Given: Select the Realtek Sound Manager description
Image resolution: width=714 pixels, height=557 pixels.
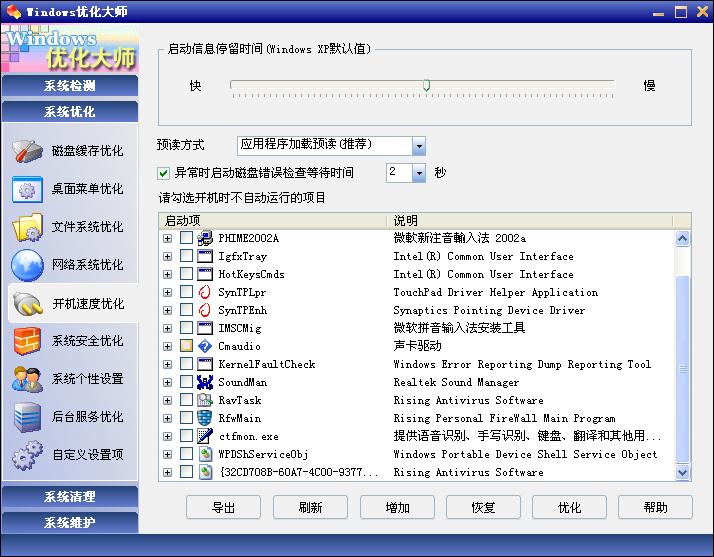Looking at the screenshot, I should [456, 382].
